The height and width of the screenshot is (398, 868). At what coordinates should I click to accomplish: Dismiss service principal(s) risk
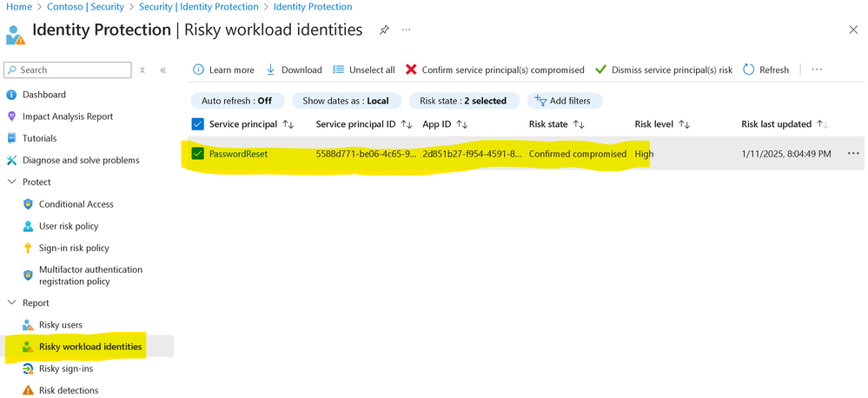[x=664, y=70]
